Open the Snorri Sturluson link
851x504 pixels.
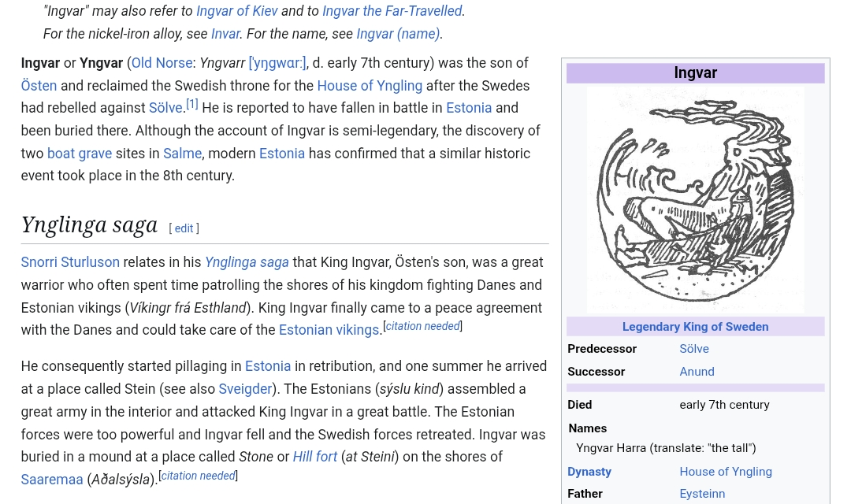(70, 262)
